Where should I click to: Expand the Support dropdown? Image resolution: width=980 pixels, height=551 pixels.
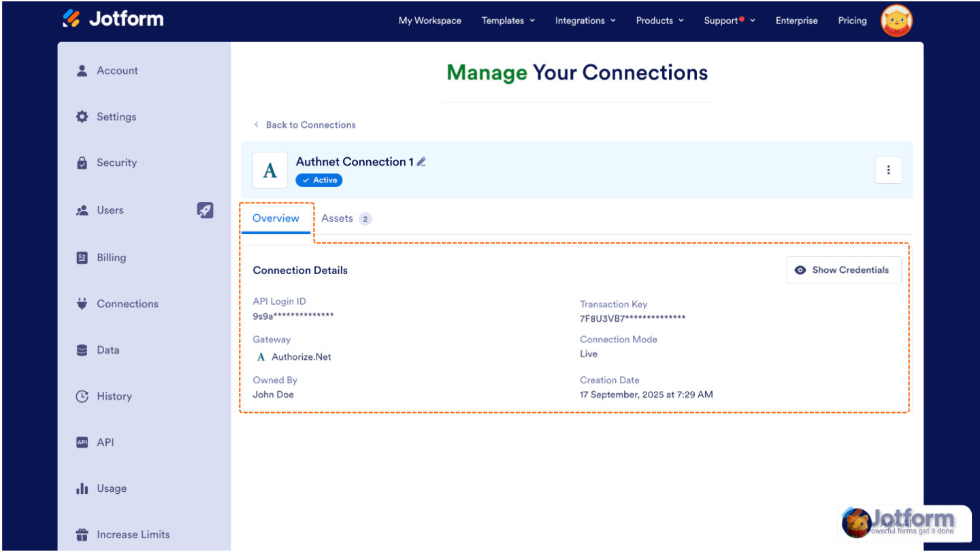(x=728, y=20)
